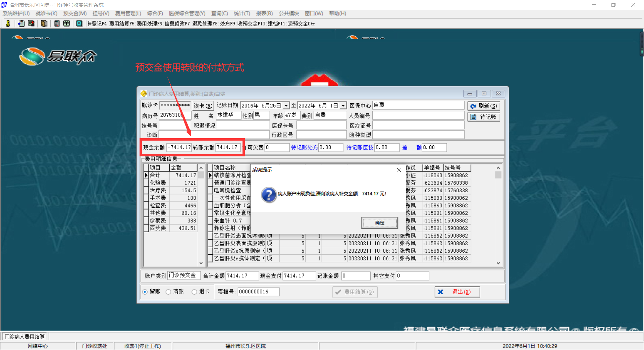Viewport: 644px width, 350px height.
Task: Select the 手术费 row in fee list
Action: pyautogui.click(x=170, y=198)
